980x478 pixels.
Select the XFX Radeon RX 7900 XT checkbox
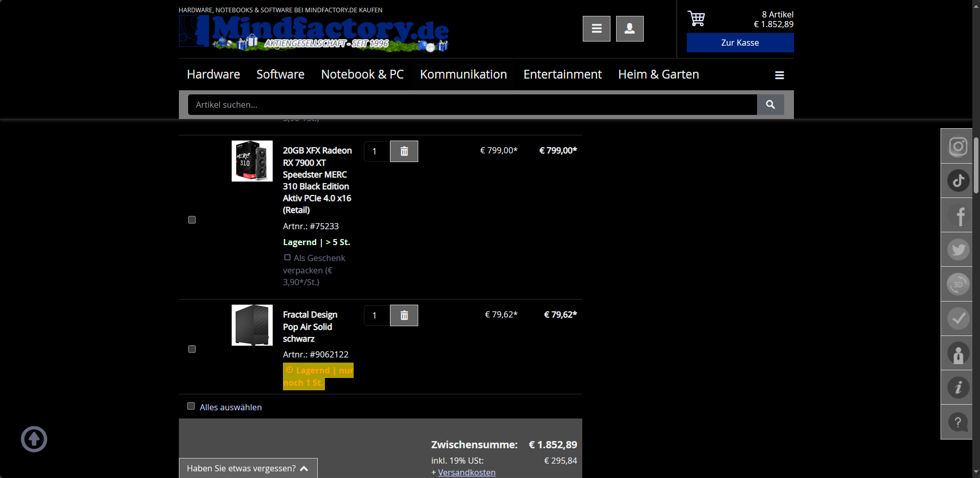pyautogui.click(x=192, y=220)
